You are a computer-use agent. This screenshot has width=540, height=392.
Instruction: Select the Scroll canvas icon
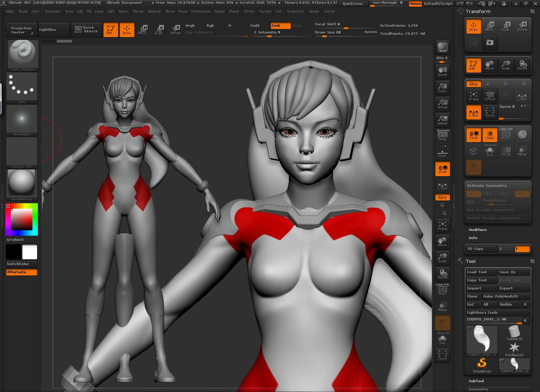pos(442,71)
